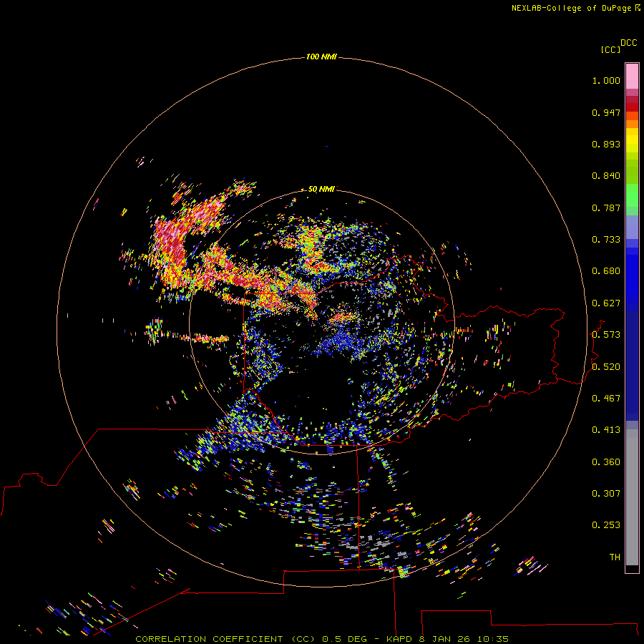The height and width of the screenshot is (644, 644).
Task: Click the DCC label above the color scale
Action: [x=629, y=43]
